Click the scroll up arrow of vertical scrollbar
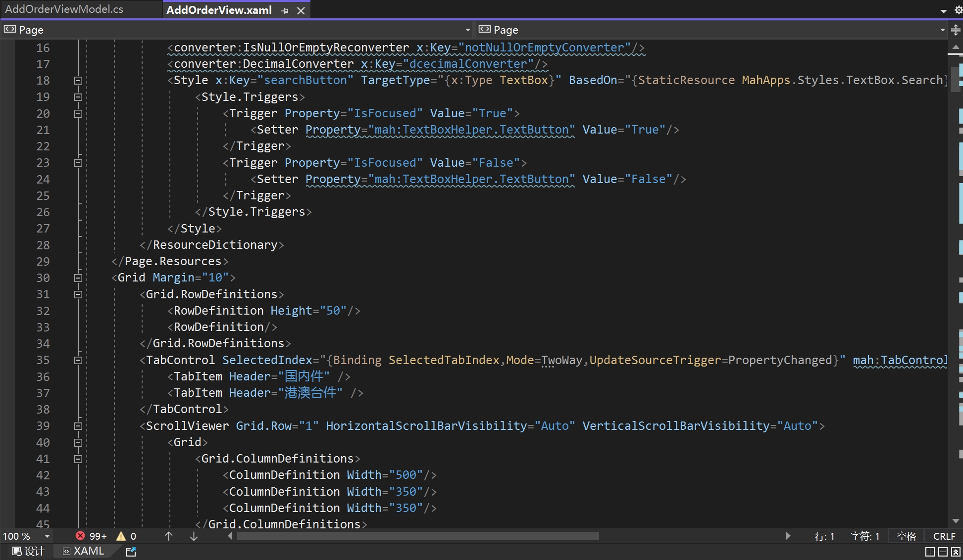 [x=956, y=47]
